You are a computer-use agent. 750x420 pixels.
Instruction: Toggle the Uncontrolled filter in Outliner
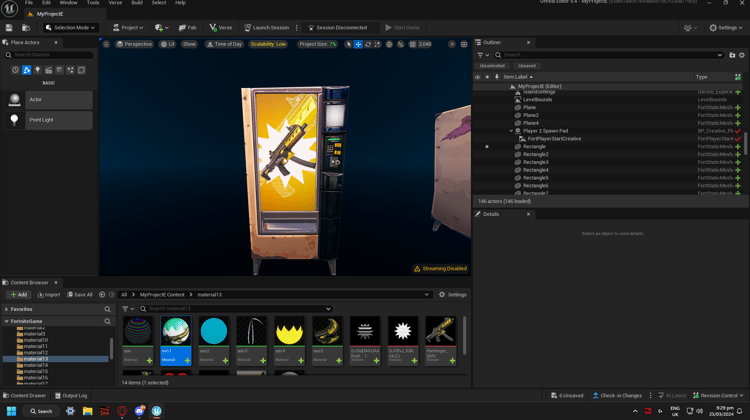(492, 66)
